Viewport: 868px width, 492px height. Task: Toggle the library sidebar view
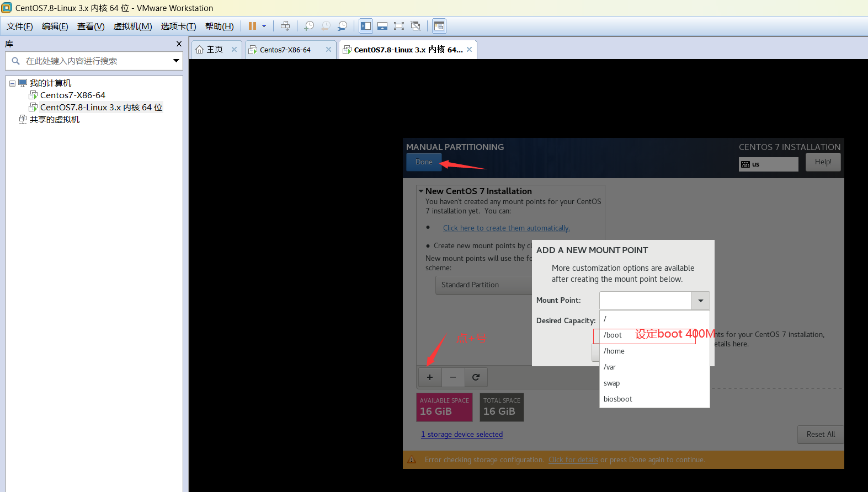pyautogui.click(x=366, y=26)
